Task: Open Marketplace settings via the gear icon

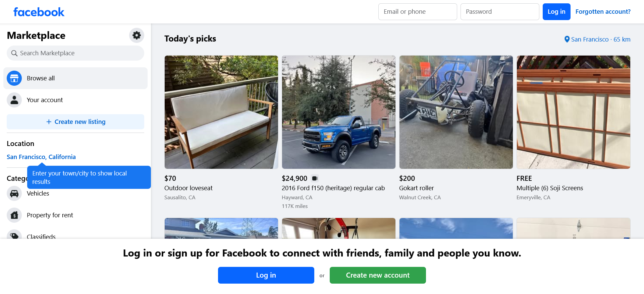Action: click(137, 35)
